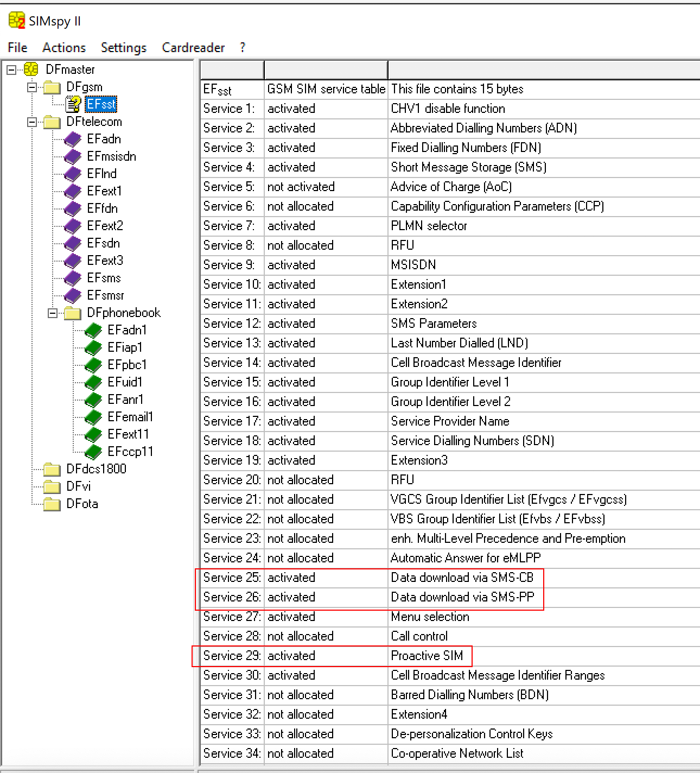The height and width of the screenshot is (773, 700).
Task: Collapse the DFmaster tree node
Action: pyautogui.click(x=11, y=69)
